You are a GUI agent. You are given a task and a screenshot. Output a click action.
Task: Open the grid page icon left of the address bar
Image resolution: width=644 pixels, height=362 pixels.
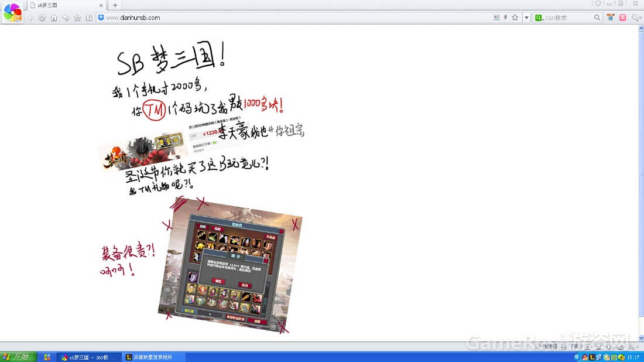point(89,18)
